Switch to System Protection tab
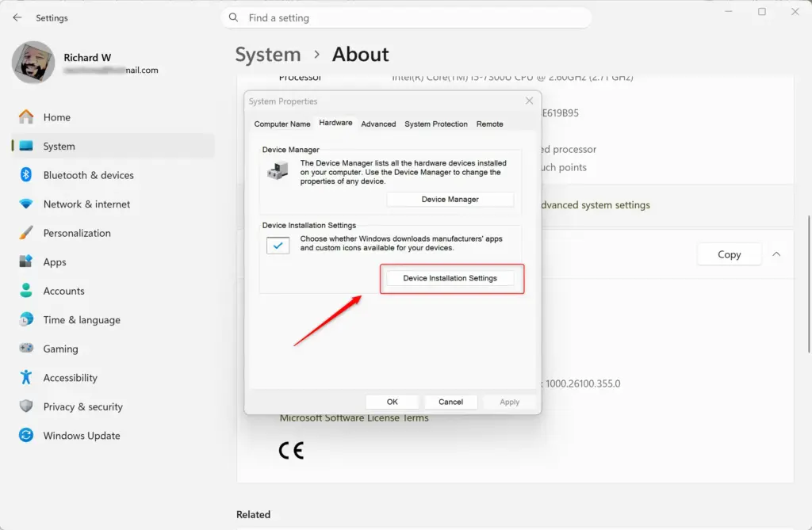The width and height of the screenshot is (812, 530). click(x=436, y=124)
